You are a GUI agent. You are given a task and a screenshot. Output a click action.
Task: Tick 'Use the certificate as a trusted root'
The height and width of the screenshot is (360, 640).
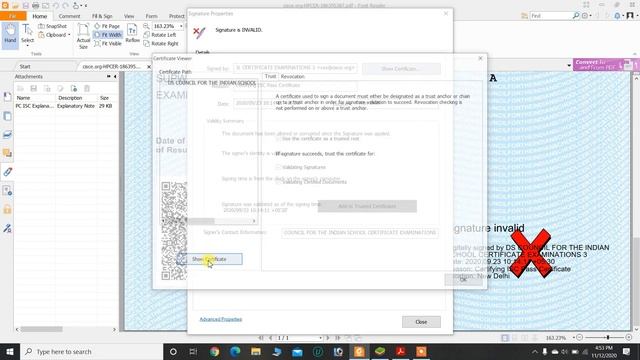(278, 139)
